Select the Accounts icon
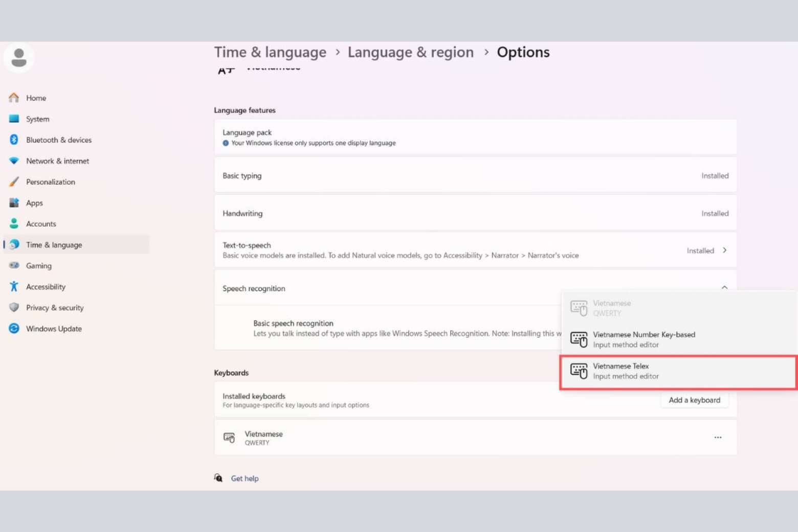 pyautogui.click(x=14, y=224)
